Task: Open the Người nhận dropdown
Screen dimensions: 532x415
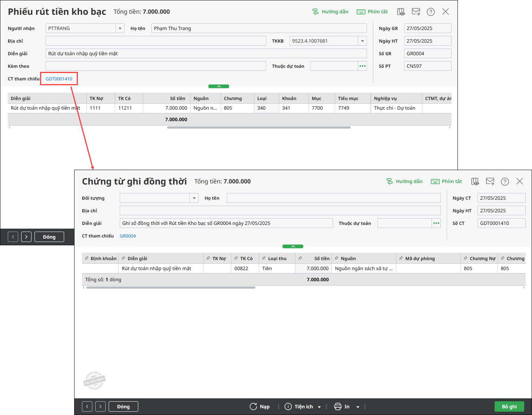Action: pyautogui.click(x=120, y=28)
